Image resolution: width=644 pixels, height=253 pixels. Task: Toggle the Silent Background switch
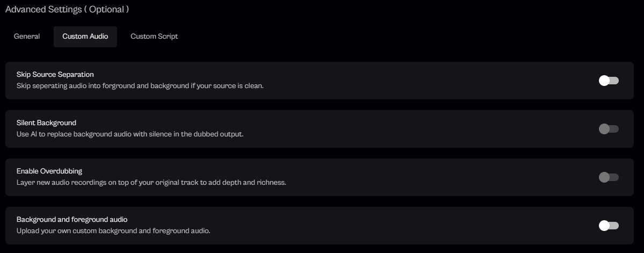pyautogui.click(x=609, y=129)
